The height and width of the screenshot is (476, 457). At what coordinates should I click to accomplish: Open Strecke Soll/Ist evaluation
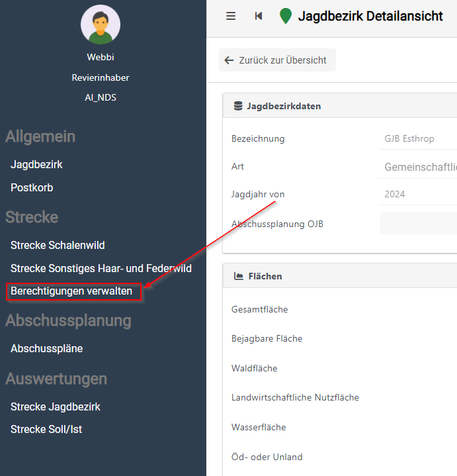pyautogui.click(x=46, y=429)
